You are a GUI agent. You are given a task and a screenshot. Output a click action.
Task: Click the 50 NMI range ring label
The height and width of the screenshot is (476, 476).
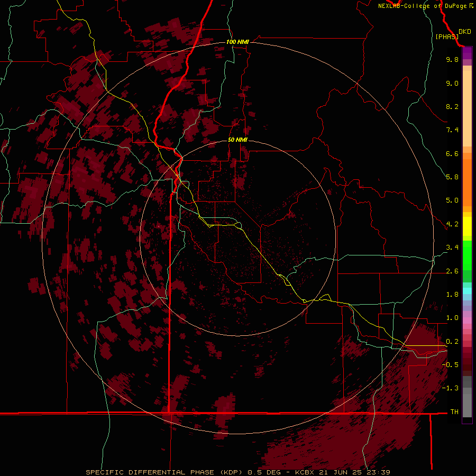pyautogui.click(x=237, y=140)
